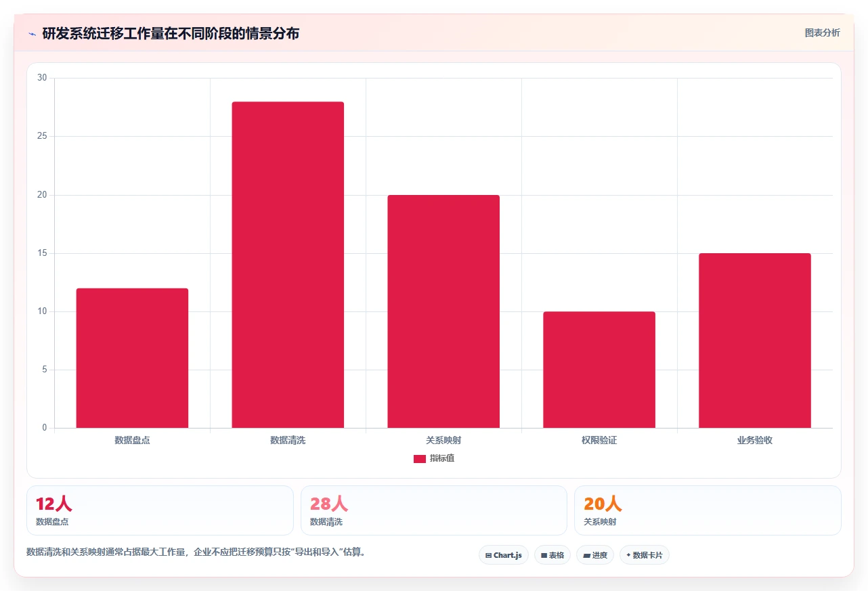Click the 指标值 legend text
868x591 pixels.
pos(442,459)
